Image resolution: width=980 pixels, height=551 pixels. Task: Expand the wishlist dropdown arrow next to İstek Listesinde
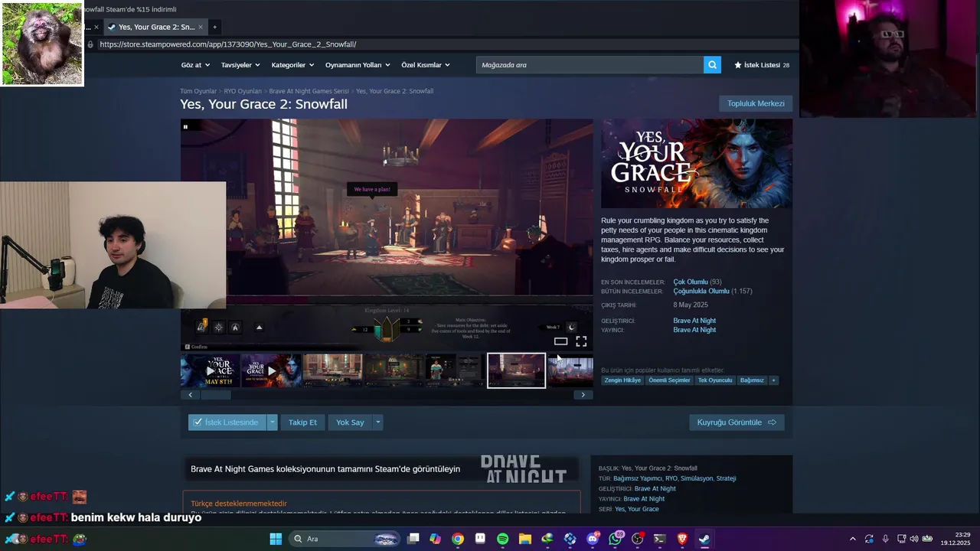(272, 422)
